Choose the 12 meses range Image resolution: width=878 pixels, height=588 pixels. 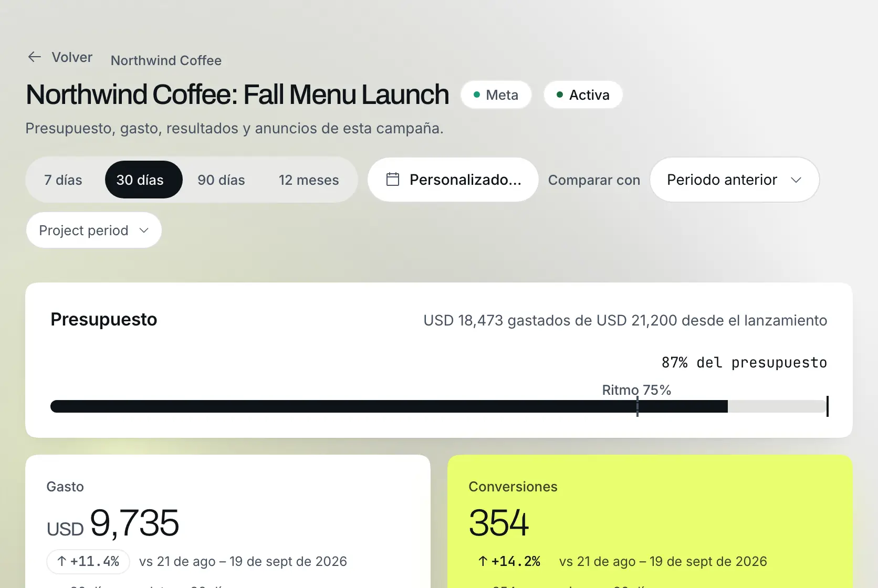[x=309, y=180]
